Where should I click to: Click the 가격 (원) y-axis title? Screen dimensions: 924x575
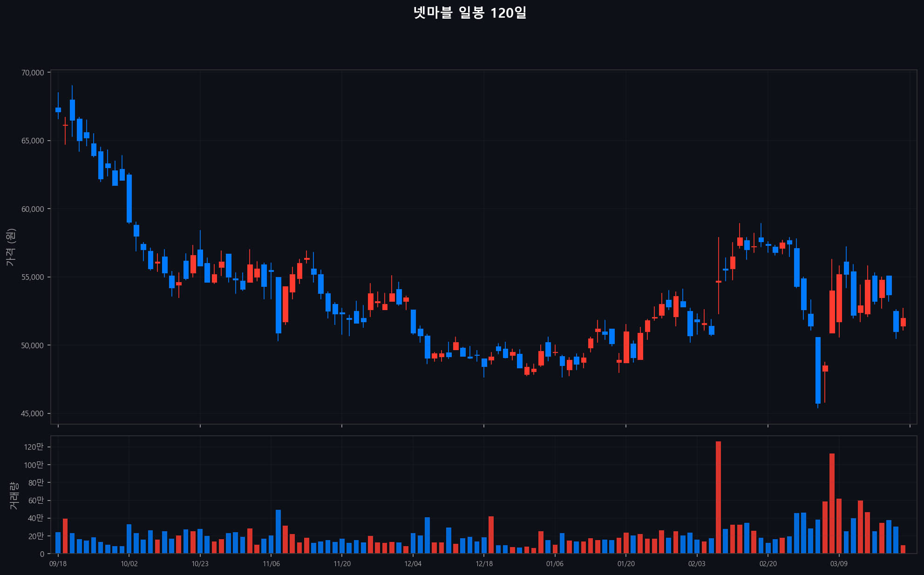point(11,247)
